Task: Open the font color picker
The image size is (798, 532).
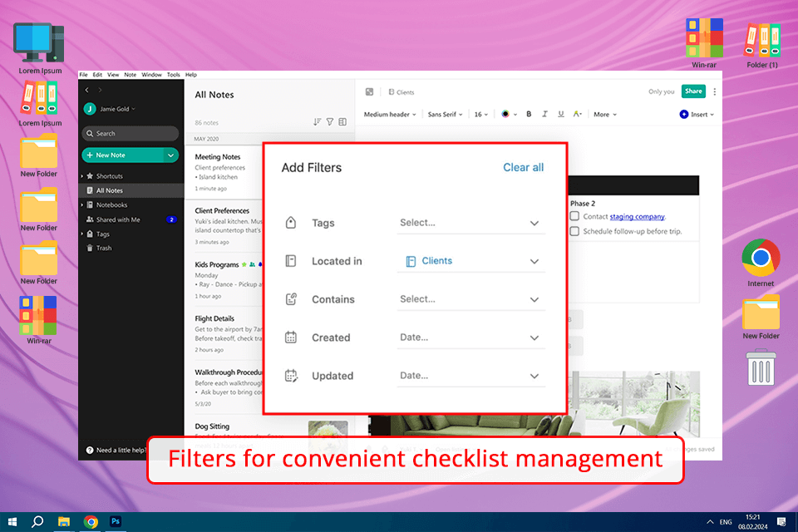Action: click(x=509, y=114)
